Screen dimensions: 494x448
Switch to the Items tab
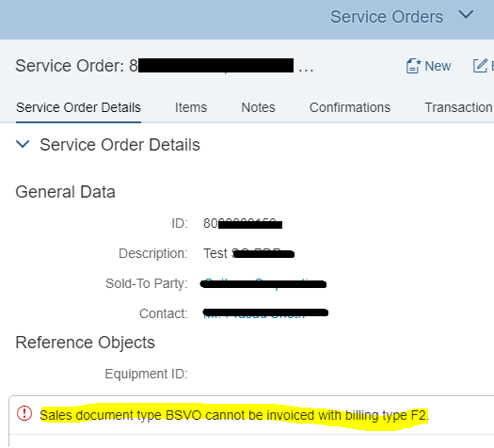coord(191,107)
